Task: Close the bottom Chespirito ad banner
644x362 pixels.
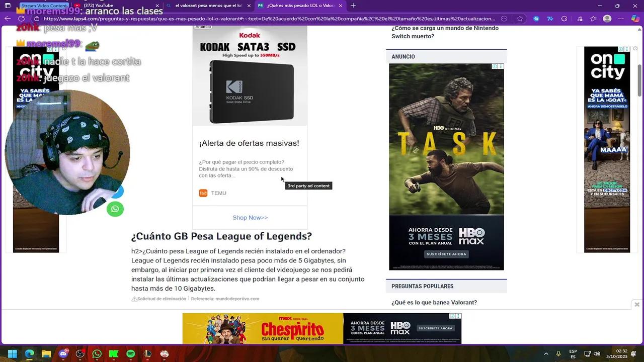Action: [x=637, y=304]
